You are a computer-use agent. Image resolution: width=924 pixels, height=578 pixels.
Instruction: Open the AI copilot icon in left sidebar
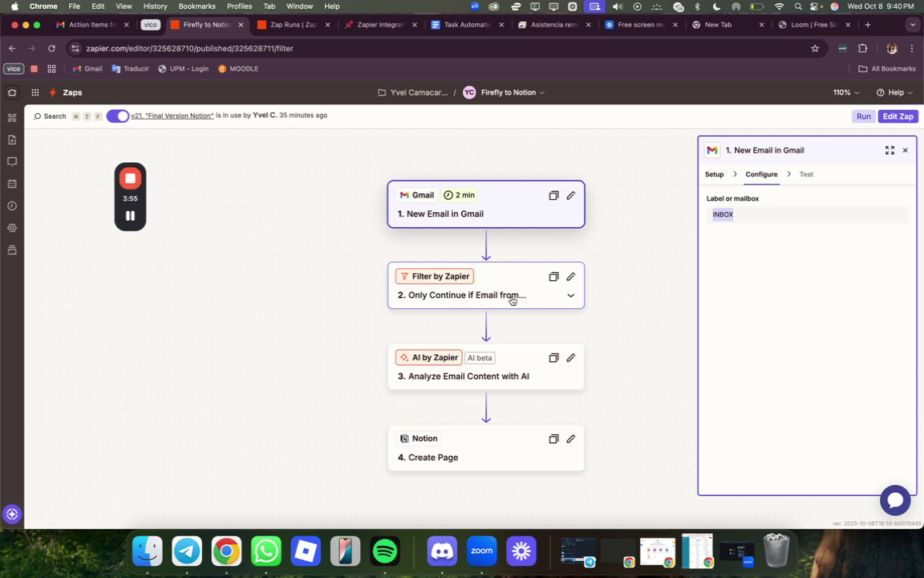pyautogui.click(x=12, y=514)
